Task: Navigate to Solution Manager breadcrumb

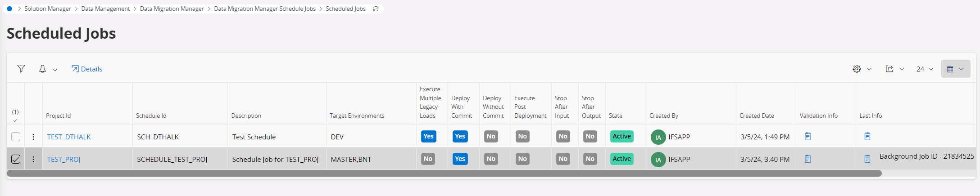Action: coord(47,9)
